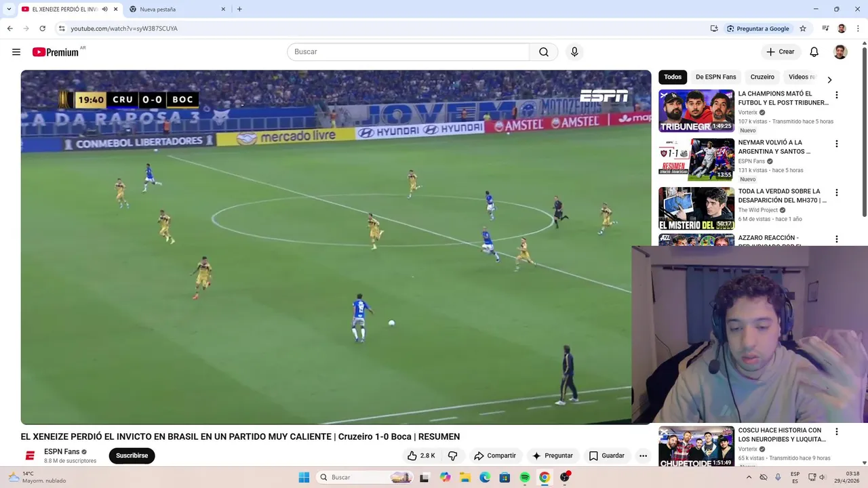868x488 pixels.
Task: Open volume control in system tray
Action: click(823, 477)
